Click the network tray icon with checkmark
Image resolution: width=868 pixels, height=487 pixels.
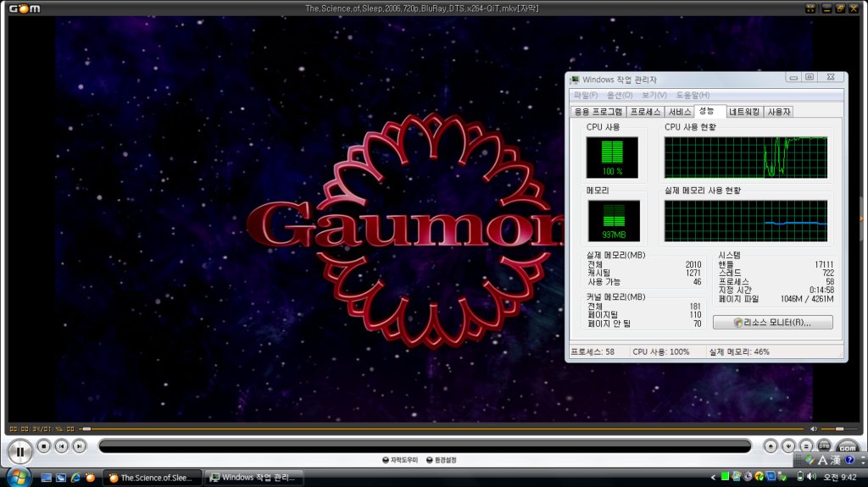click(782, 477)
